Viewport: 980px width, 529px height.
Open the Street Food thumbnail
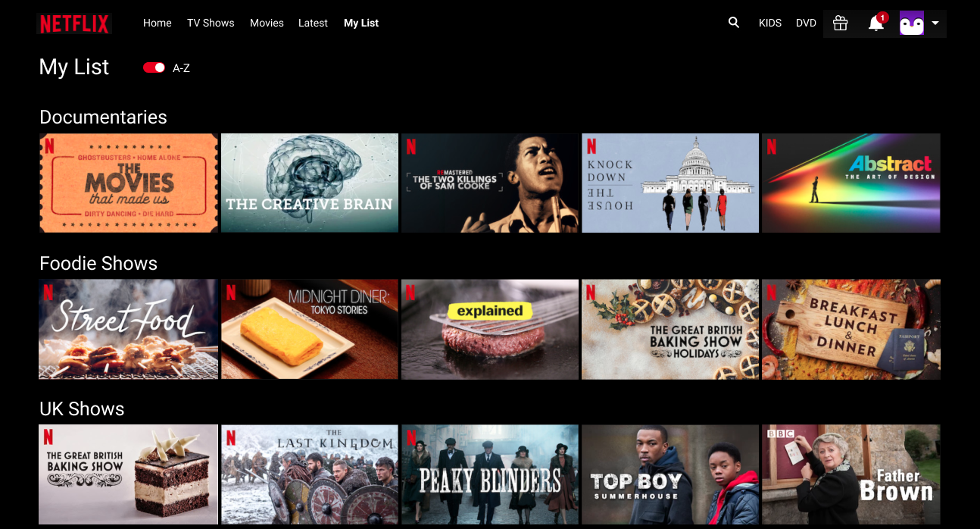coord(129,329)
